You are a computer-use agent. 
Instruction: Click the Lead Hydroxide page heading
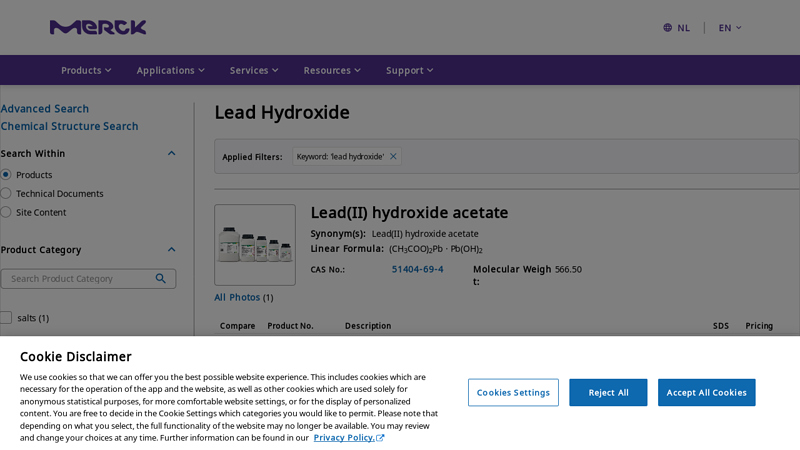pos(282,112)
